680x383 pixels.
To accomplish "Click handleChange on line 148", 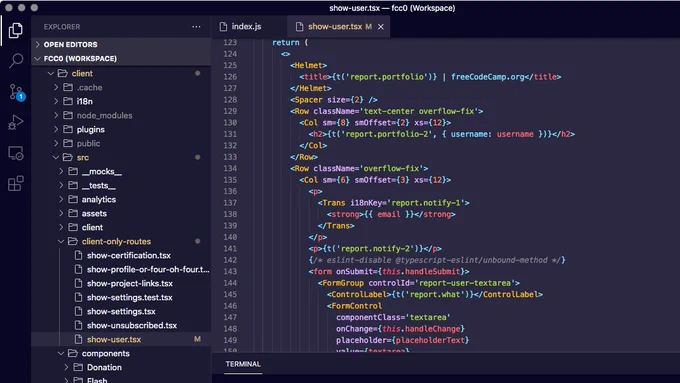I will click(x=432, y=329).
